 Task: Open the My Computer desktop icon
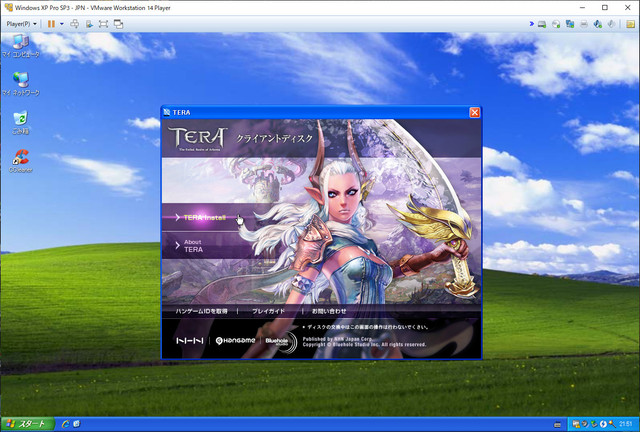coord(20,46)
